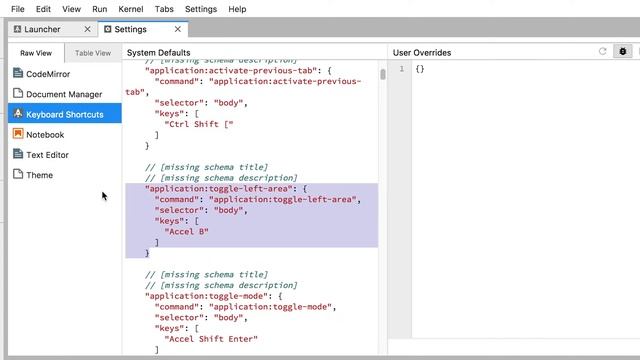The width and height of the screenshot is (640, 360).
Task: Click the CodeMirror file icon
Action: [18, 73]
